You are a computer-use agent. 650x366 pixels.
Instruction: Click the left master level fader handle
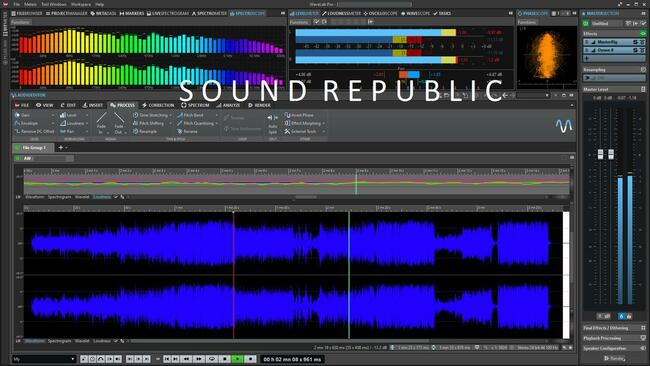[x=600, y=154]
